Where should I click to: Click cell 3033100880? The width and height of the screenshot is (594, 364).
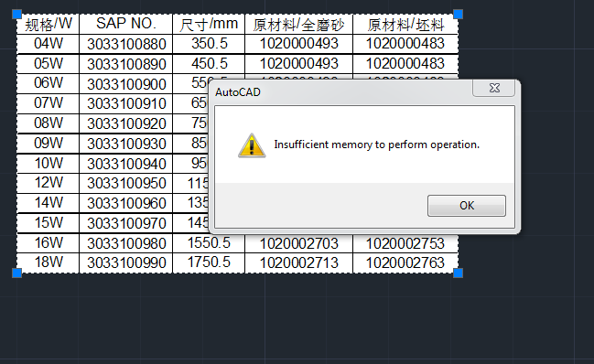pyautogui.click(x=126, y=44)
